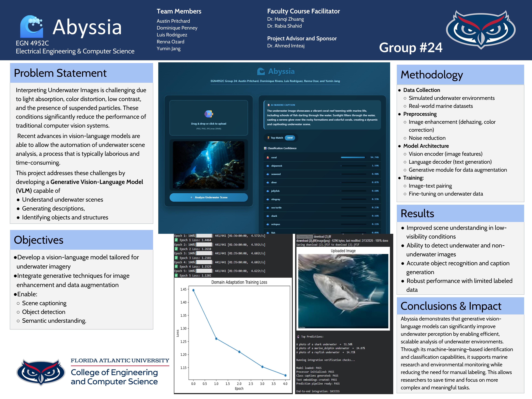Click the fish icon next to shipwreck
The height and width of the screenshot is (399, 532).
[268, 166]
